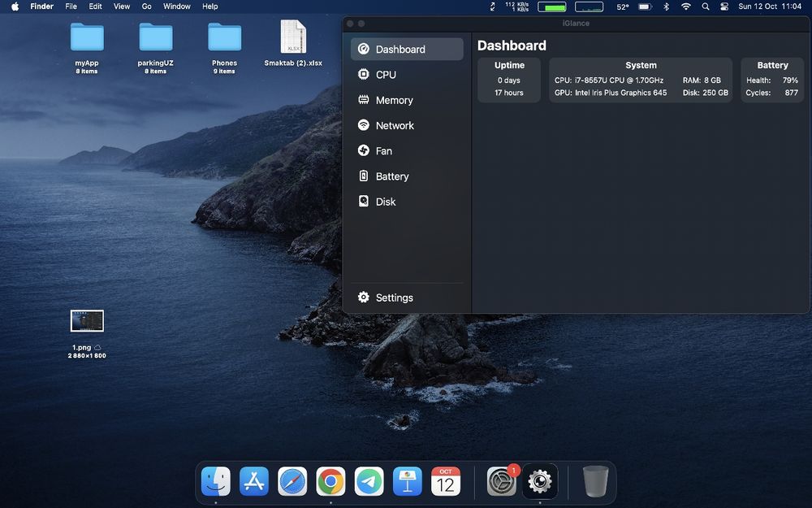
Task: Select the Disk sidebar item
Action: [x=385, y=202]
